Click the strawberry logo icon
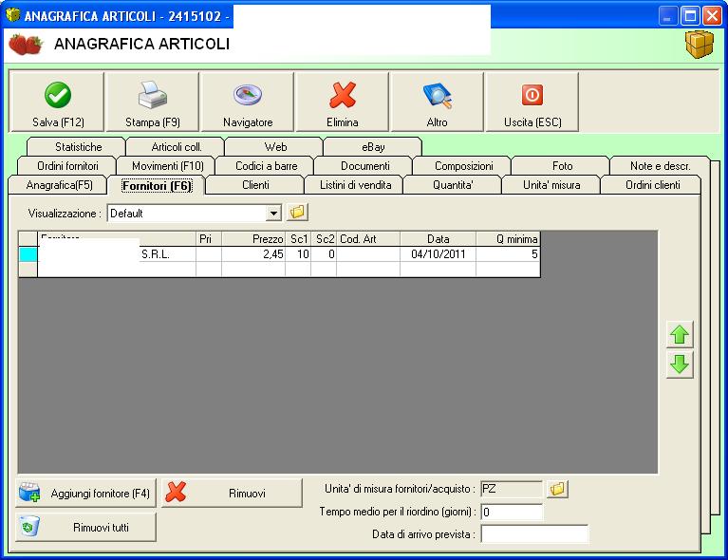 (26, 44)
